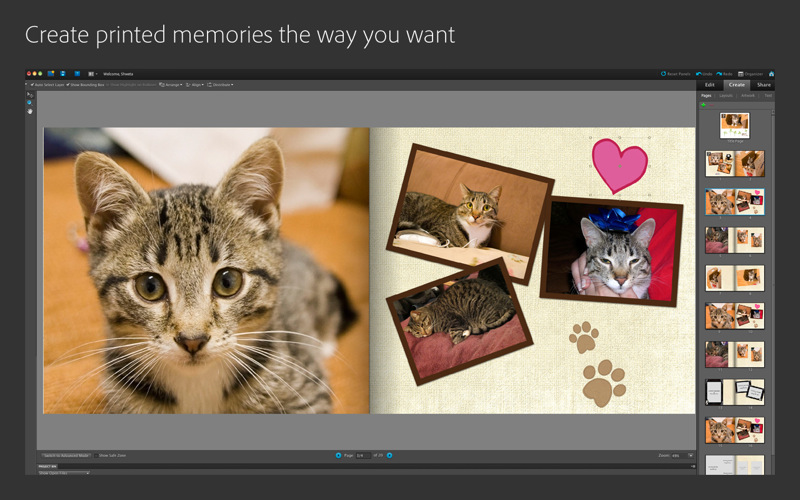Switch to the Edit tab
The image size is (800, 500).
(x=710, y=85)
